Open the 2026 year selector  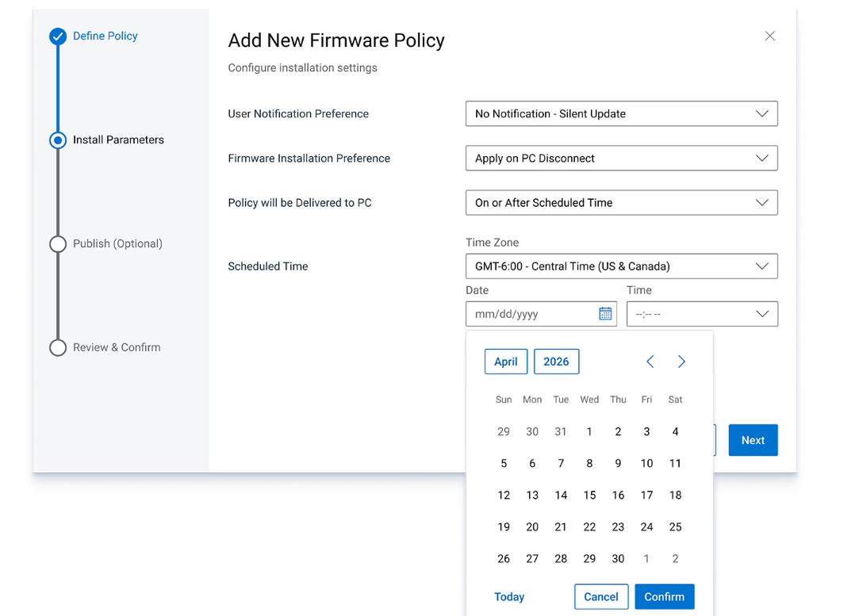556,362
